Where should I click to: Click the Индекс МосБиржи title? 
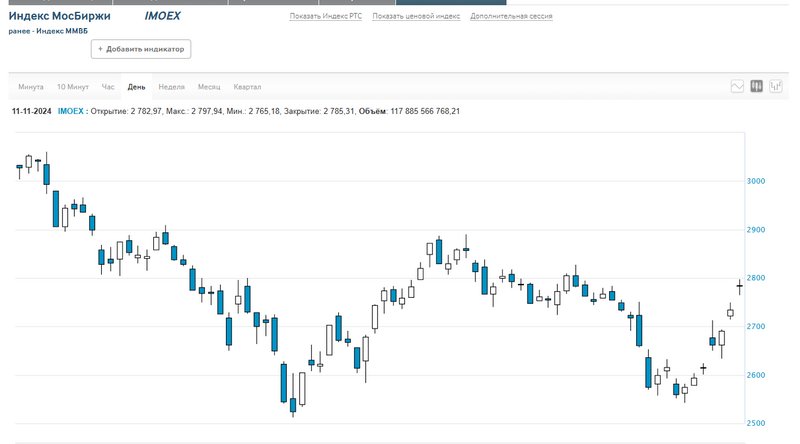coord(60,17)
